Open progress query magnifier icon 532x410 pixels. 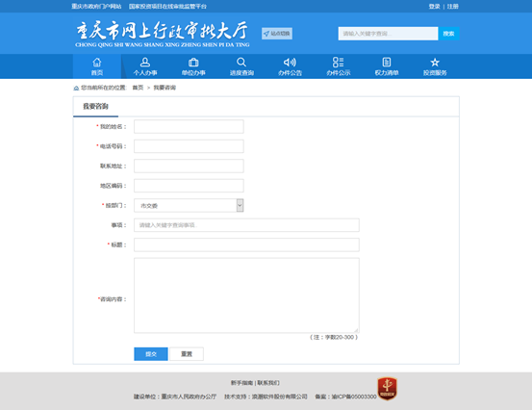click(x=241, y=63)
